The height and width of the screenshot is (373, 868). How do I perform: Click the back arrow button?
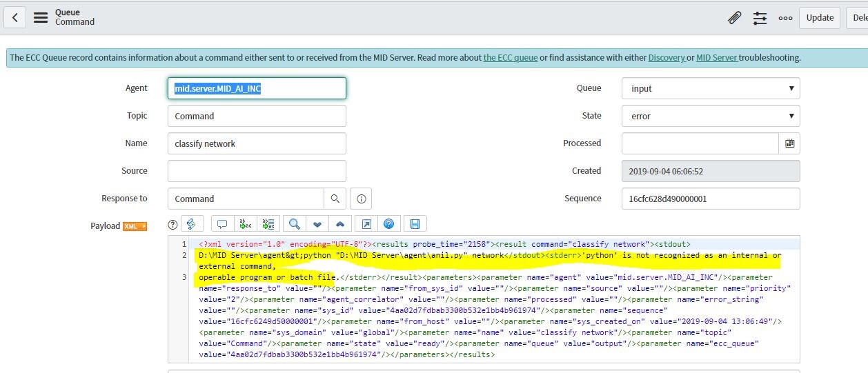(x=15, y=18)
